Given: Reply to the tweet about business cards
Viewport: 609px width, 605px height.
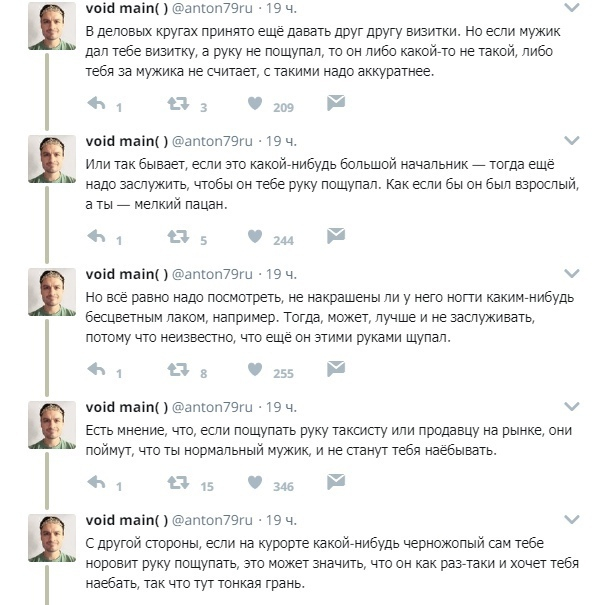Looking at the screenshot, I should coord(98,105).
